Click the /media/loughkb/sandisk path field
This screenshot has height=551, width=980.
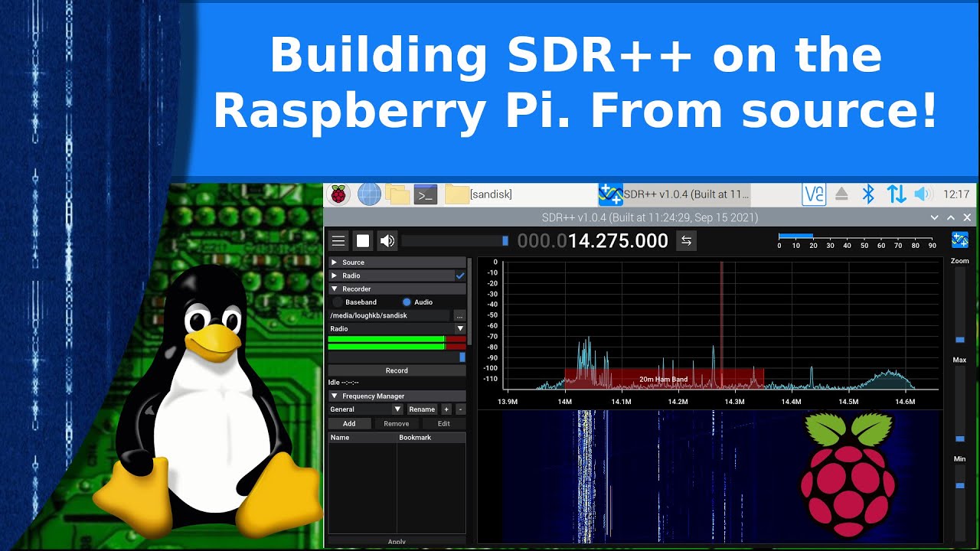pyautogui.click(x=389, y=315)
